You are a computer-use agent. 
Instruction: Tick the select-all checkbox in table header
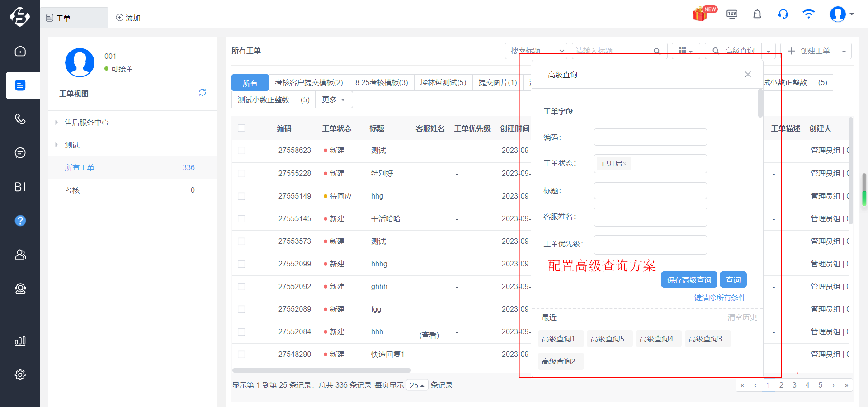242,128
